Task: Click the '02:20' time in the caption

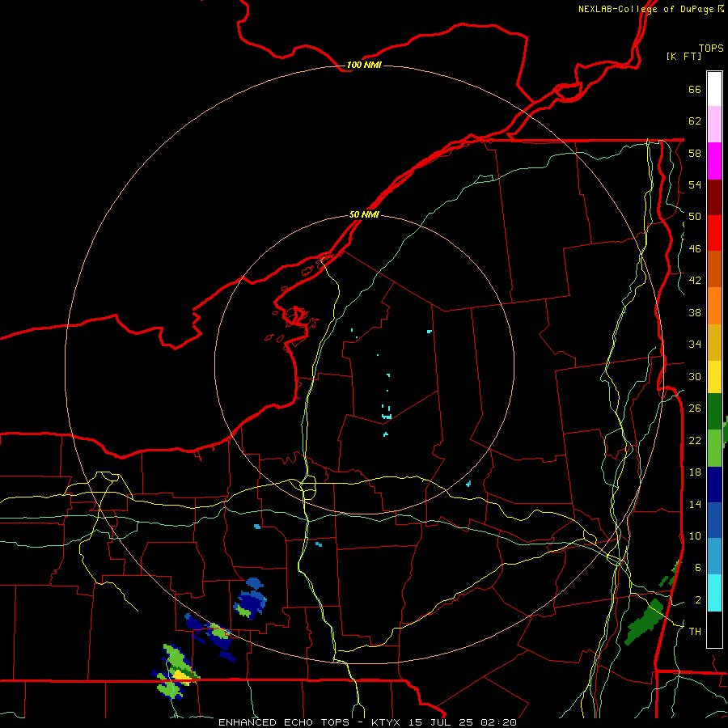Action: [498, 722]
